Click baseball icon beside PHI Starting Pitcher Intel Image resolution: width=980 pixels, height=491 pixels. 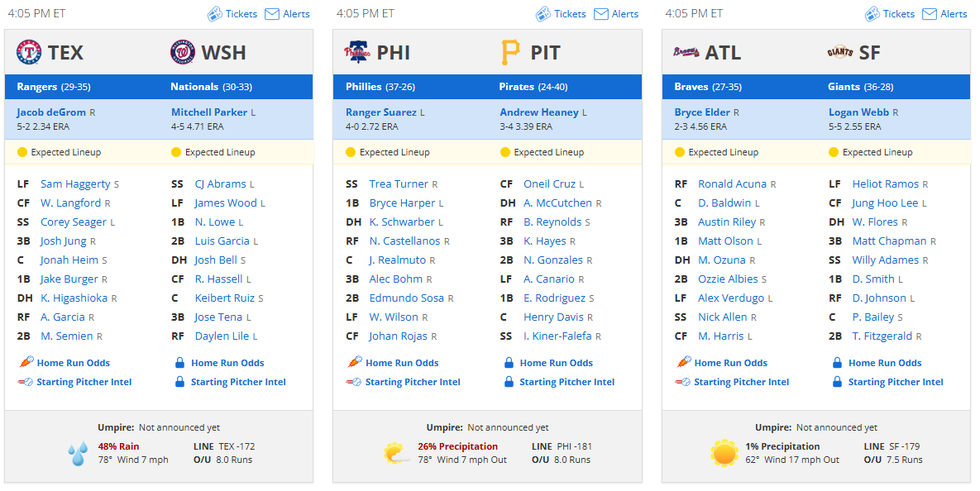tap(354, 382)
